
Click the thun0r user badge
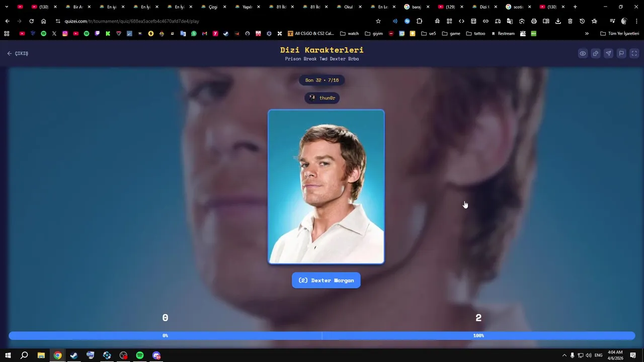(x=322, y=98)
